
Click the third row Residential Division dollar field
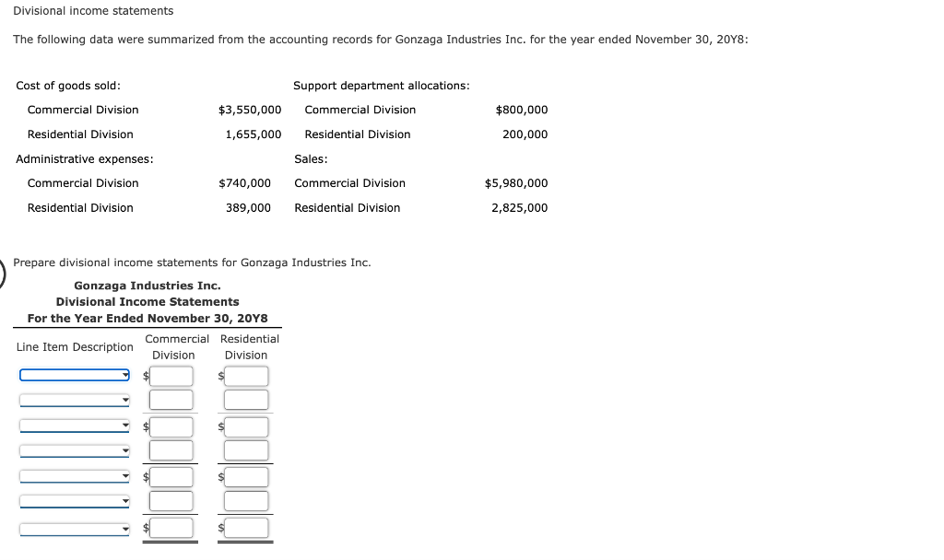246,426
